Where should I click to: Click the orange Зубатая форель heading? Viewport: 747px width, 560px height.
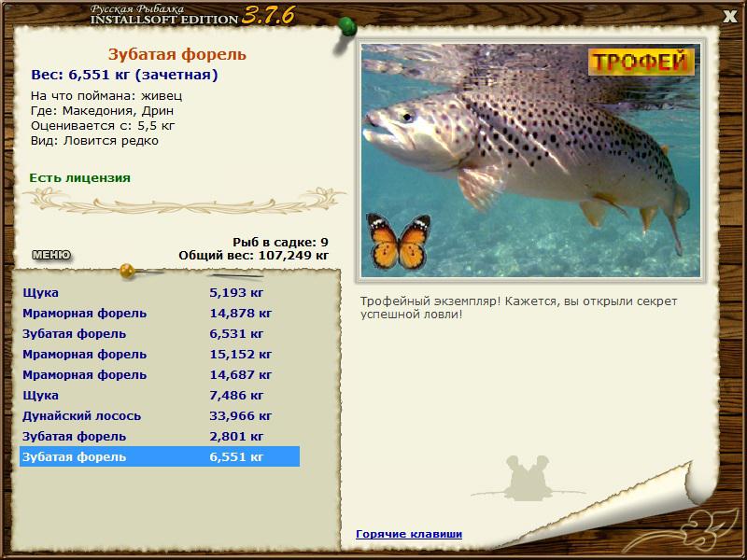point(177,54)
